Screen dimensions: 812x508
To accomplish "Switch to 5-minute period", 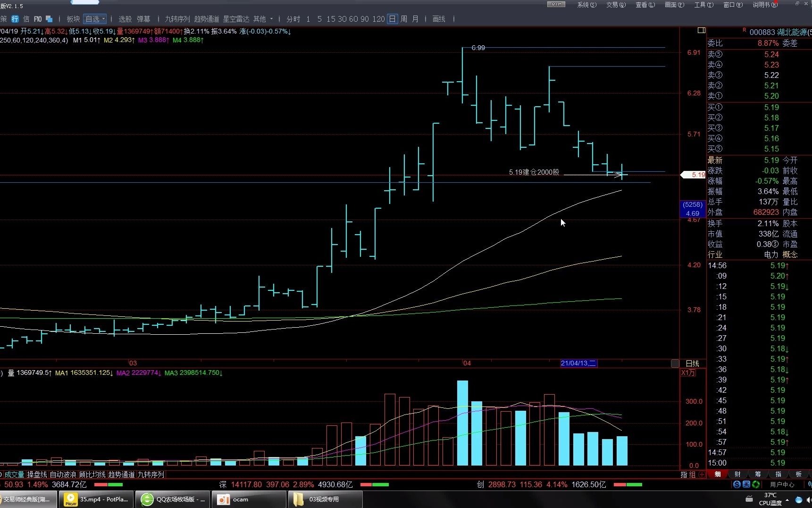I will 319,19.
